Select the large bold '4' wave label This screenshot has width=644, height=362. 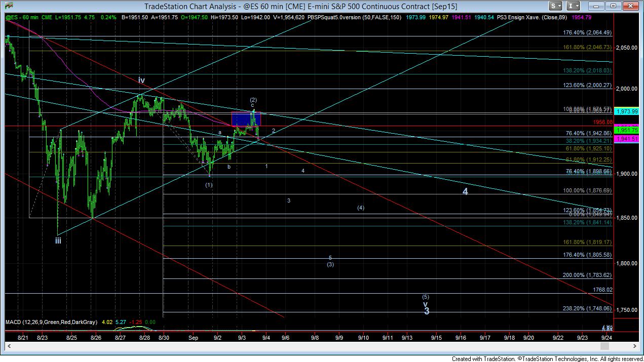coord(465,191)
